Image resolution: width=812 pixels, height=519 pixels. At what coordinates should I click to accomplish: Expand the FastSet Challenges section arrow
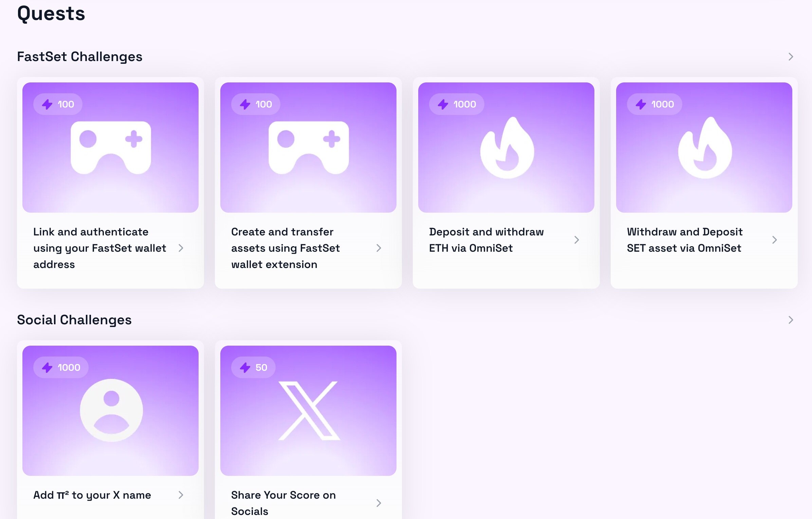[x=791, y=57]
